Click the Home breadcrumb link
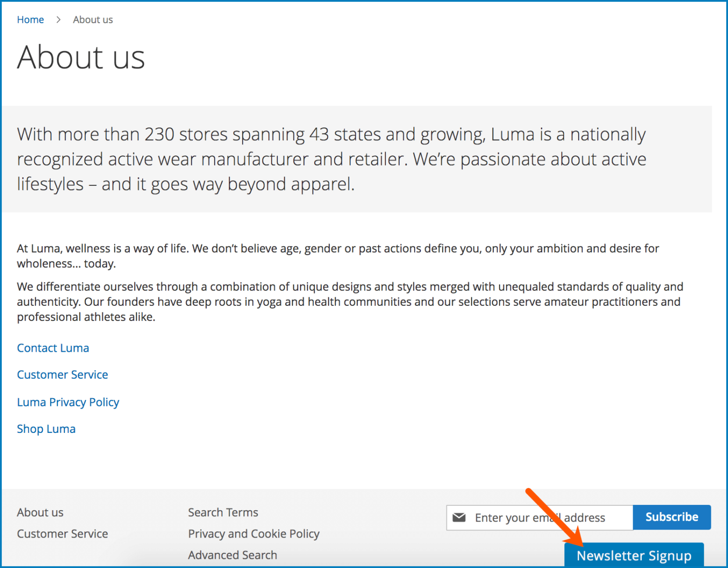728x568 pixels. [x=30, y=19]
